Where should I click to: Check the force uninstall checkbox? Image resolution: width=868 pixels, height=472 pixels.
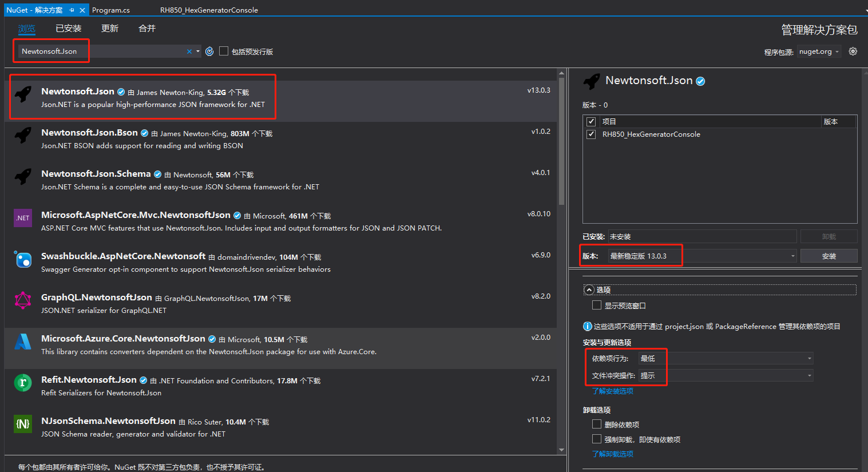click(x=597, y=439)
